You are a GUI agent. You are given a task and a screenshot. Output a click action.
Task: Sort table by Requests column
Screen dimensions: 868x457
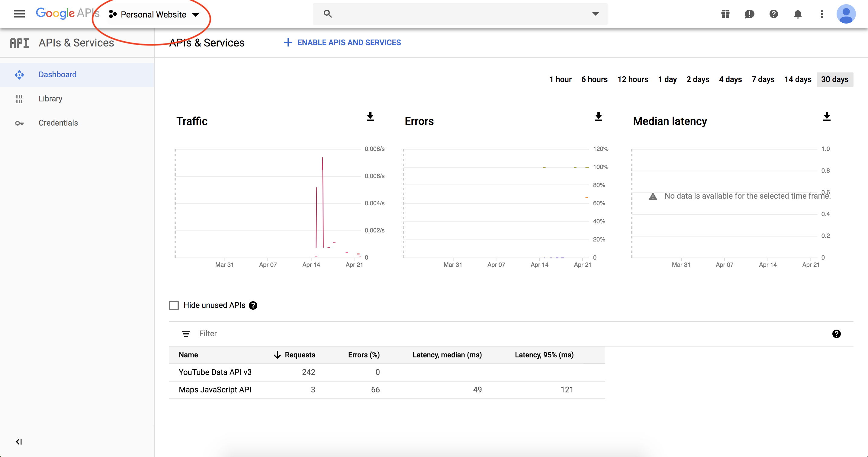299,355
